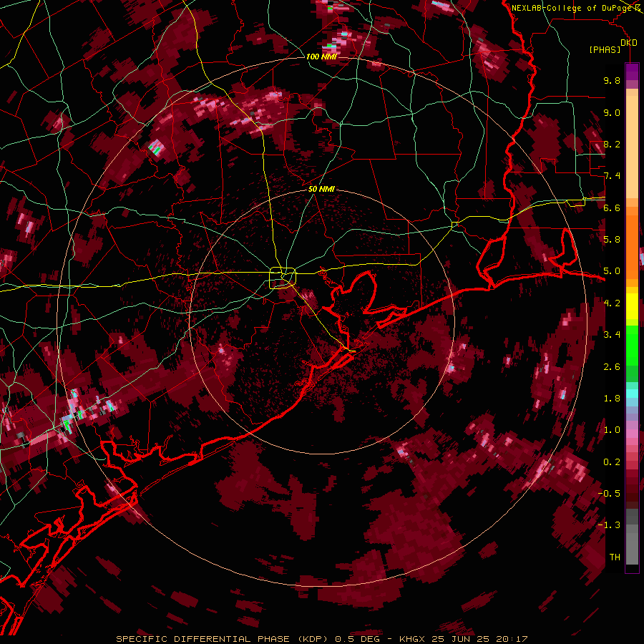
Task: Click the 2.6 value on color scale
Action: (x=612, y=367)
